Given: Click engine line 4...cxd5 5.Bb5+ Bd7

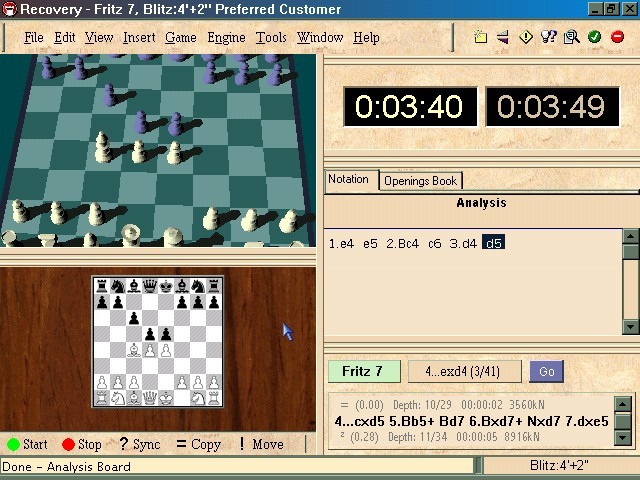Looking at the screenshot, I should click(x=471, y=421).
